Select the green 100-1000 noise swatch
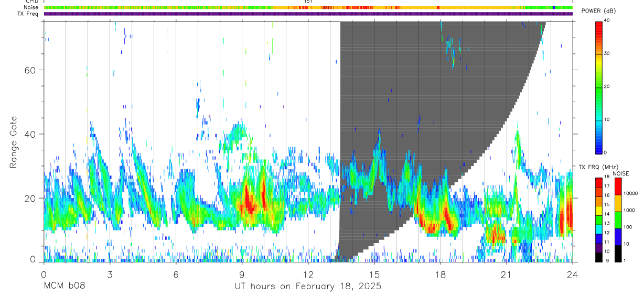644x297 pixels. click(x=619, y=219)
